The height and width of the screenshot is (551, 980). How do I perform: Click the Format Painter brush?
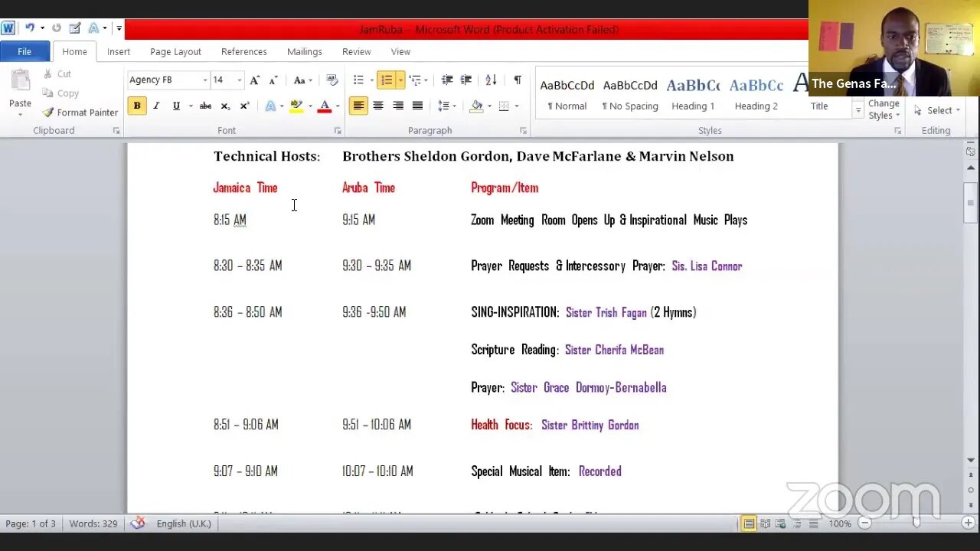click(x=48, y=112)
